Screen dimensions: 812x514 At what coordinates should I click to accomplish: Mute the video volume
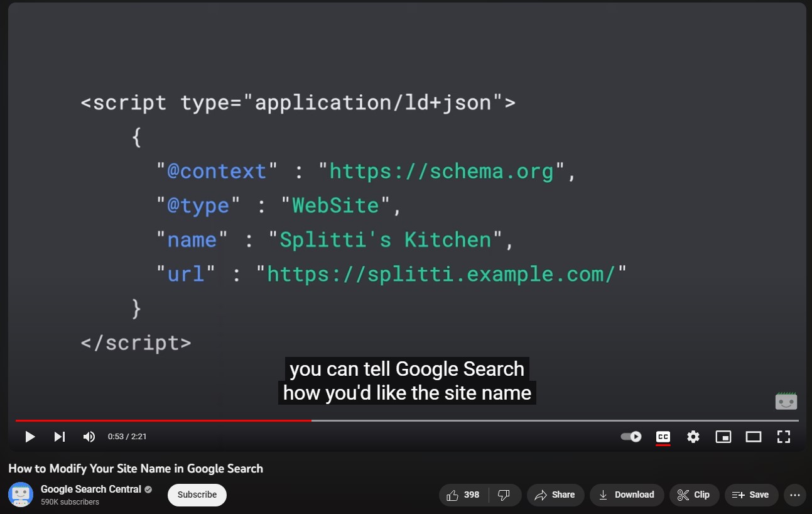tap(89, 437)
